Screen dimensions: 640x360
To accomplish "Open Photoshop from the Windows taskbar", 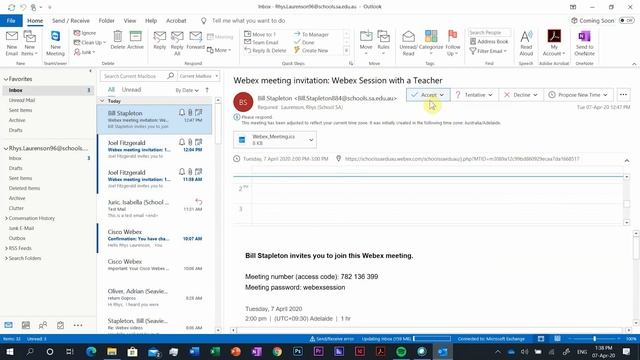I will click(298, 351).
